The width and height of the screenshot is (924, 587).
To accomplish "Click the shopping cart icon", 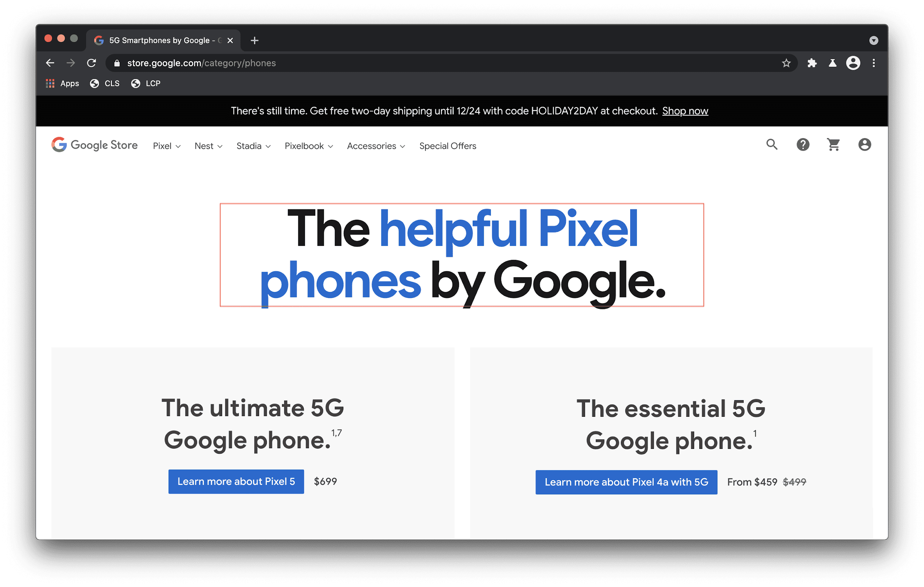I will coord(833,145).
